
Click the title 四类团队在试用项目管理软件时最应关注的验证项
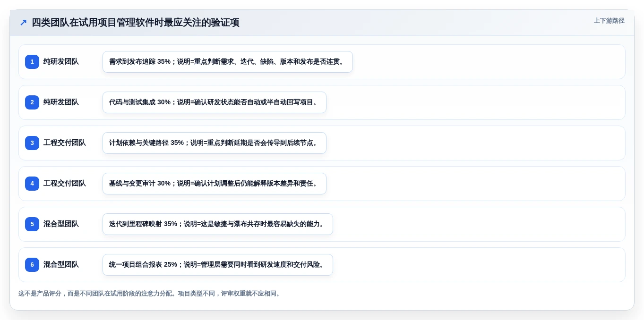click(x=136, y=23)
